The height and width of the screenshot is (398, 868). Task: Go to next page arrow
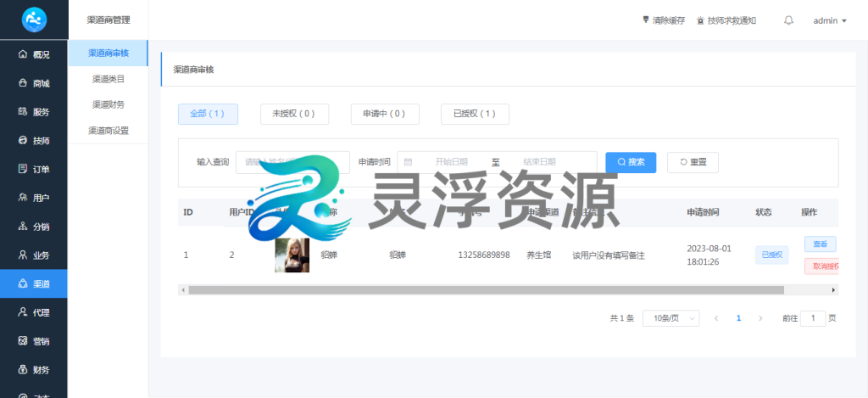point(760,318)
